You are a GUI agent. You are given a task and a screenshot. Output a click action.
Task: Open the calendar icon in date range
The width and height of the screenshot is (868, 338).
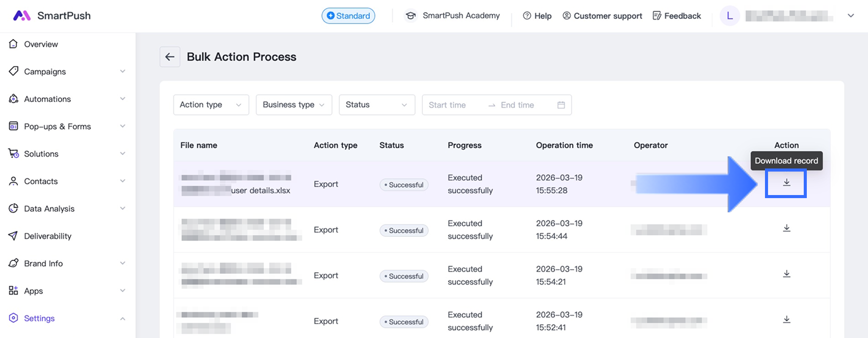pos(561,105)
